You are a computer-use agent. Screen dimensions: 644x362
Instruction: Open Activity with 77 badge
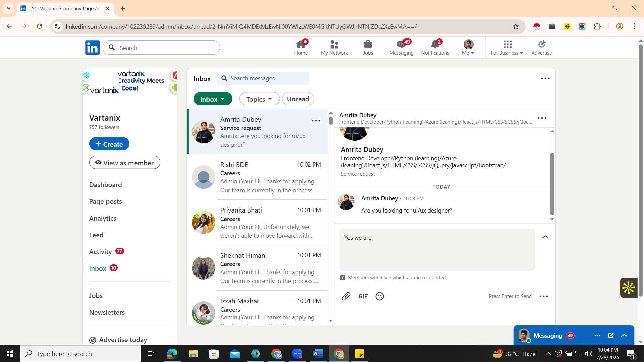[x=106, y=252]
